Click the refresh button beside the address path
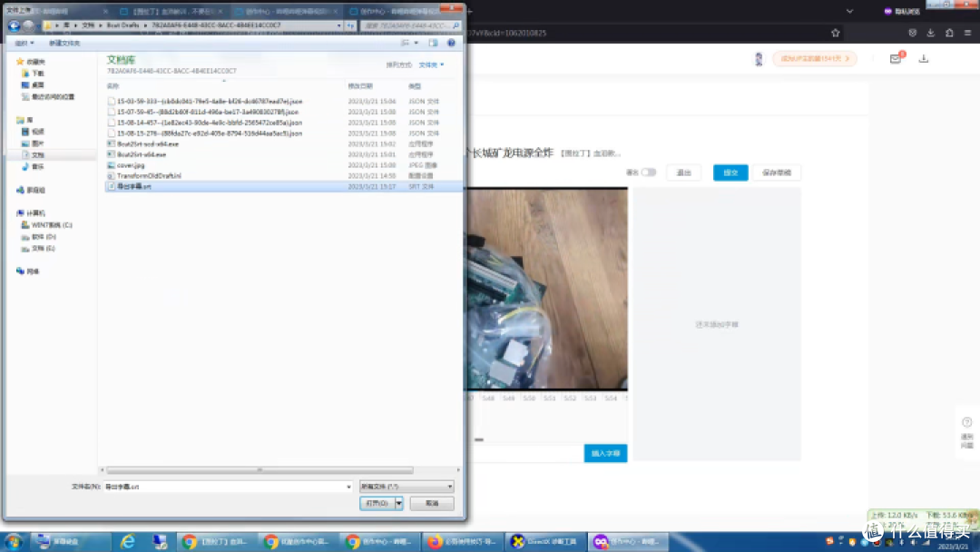Viewport: 980px width, 552px height. [x=350, y=25]
